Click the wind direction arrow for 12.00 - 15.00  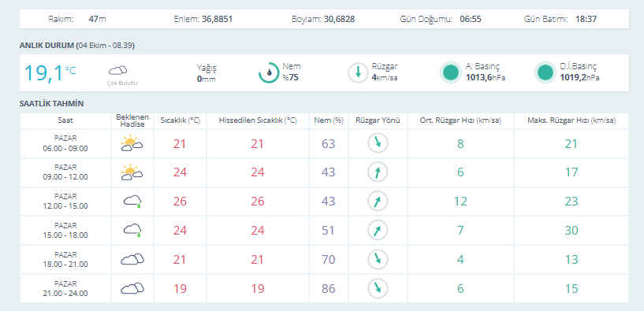(378, 202)
